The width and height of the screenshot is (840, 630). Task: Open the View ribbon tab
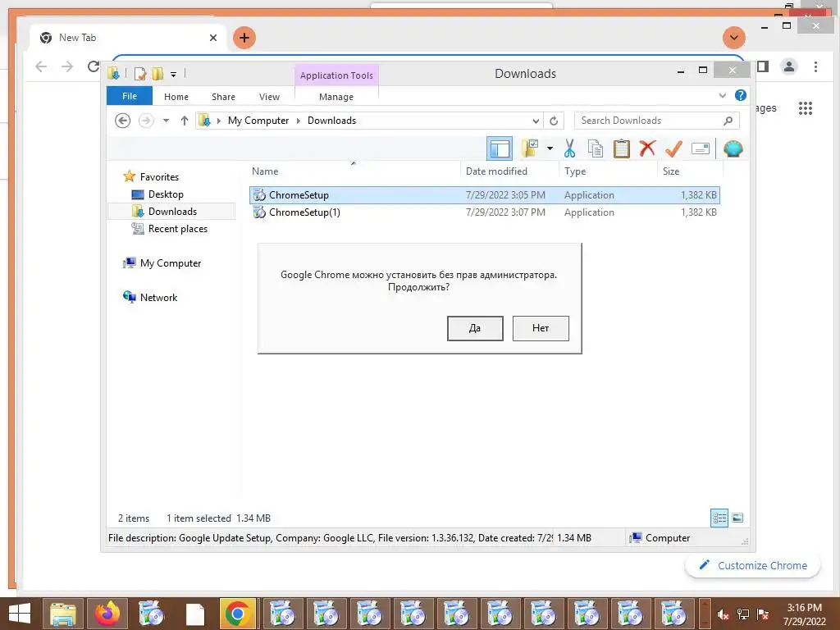tap(269, 97)
